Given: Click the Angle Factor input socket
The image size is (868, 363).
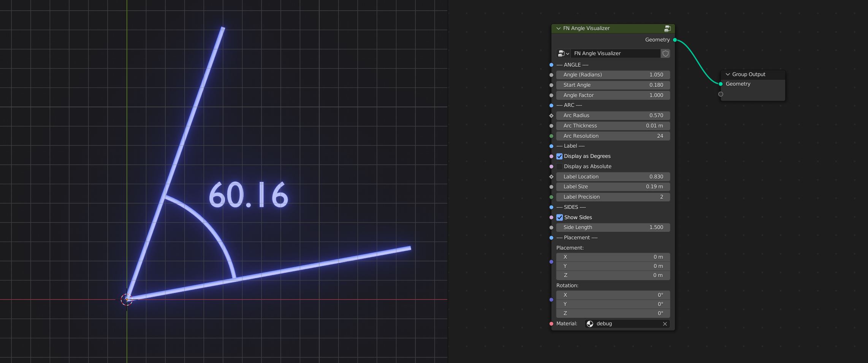Looking at the screenshot, I should click(x=551, y=96).
